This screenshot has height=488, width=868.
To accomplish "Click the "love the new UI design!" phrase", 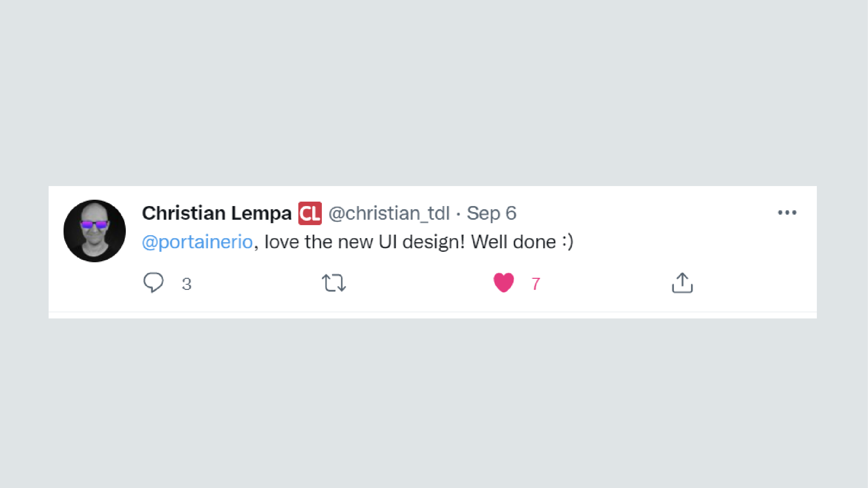I will tap(365, 242).
